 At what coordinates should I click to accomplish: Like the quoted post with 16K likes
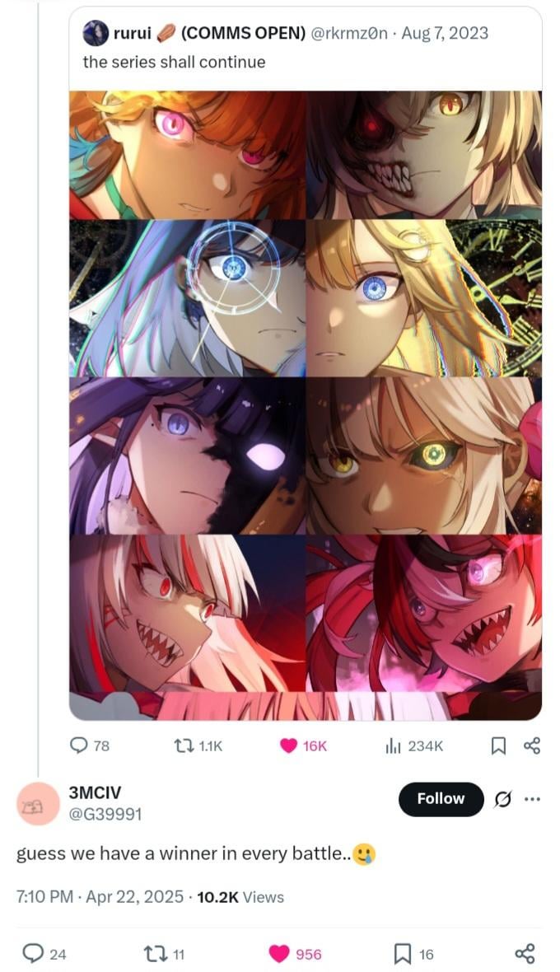pos(303,745)
